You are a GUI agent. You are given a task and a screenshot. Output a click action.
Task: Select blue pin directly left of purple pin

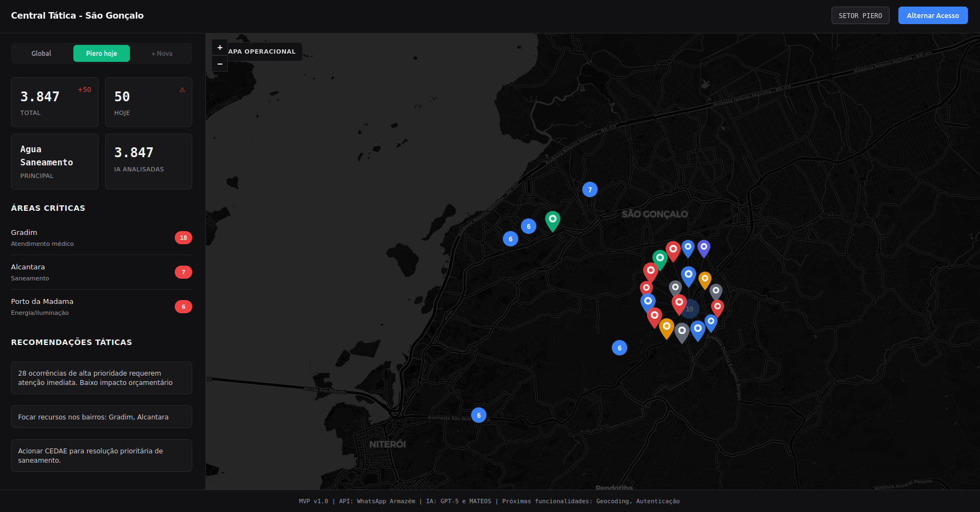coord(688,248)
